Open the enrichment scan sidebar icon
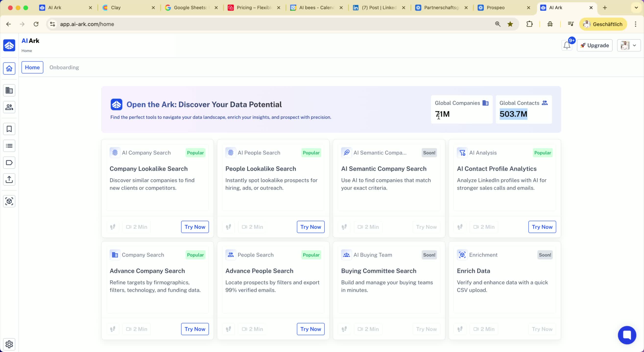 [x=9, y=201]
